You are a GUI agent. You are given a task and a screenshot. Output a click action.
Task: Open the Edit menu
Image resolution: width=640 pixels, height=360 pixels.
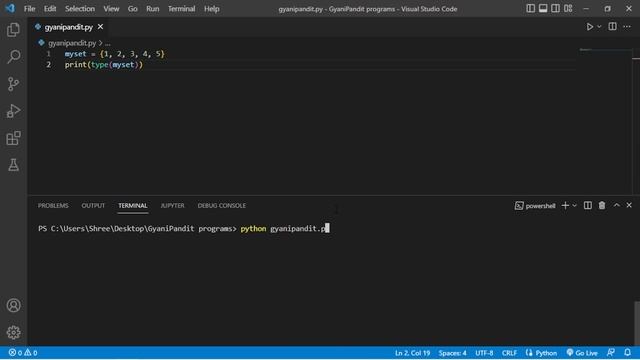pos(50,9)
